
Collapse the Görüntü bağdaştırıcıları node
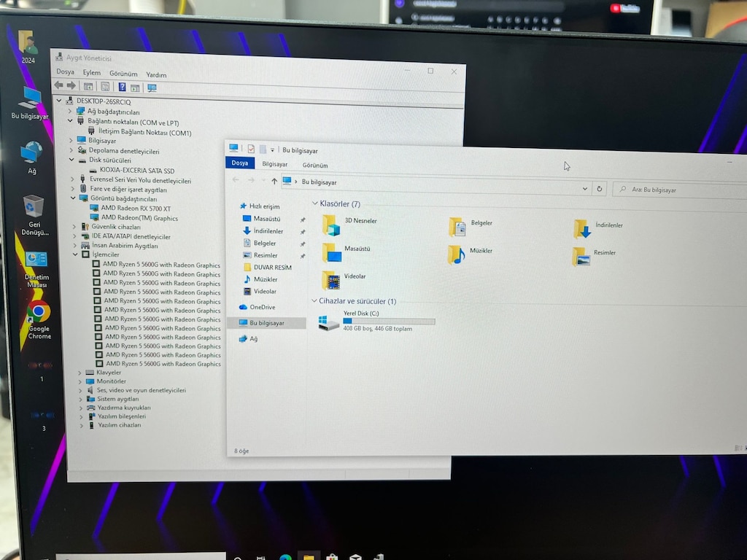(73, 198)
